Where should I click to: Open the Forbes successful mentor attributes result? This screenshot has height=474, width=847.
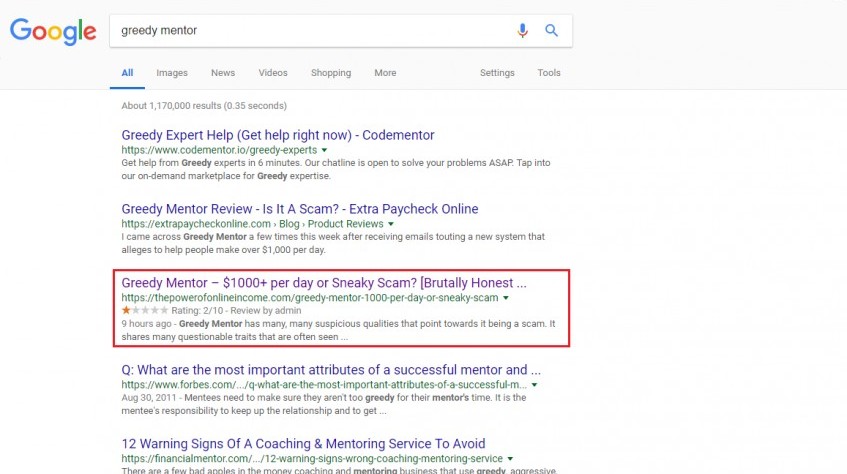[x=331, y=370]
